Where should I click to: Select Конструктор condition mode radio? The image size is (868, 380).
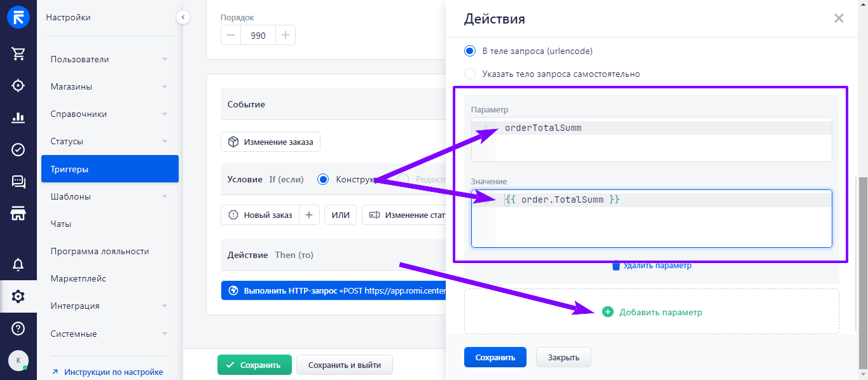pyautogui.click(x=323, y=179)
